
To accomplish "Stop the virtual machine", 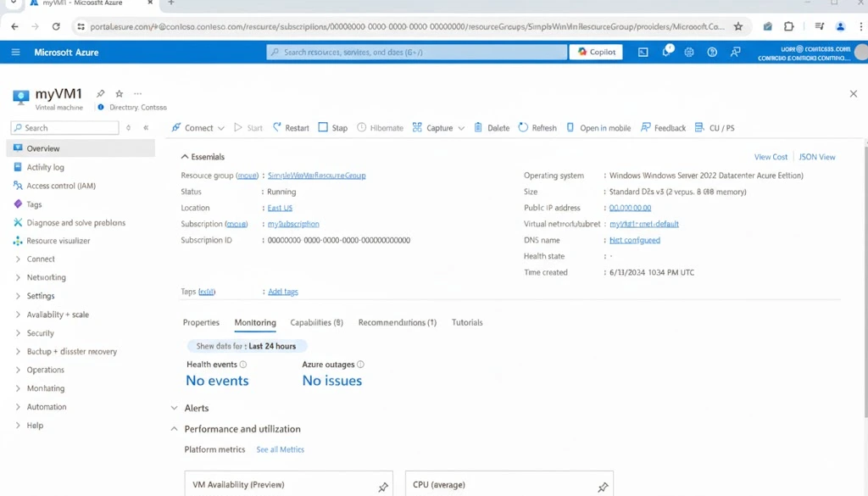I will tap(332, 128).
